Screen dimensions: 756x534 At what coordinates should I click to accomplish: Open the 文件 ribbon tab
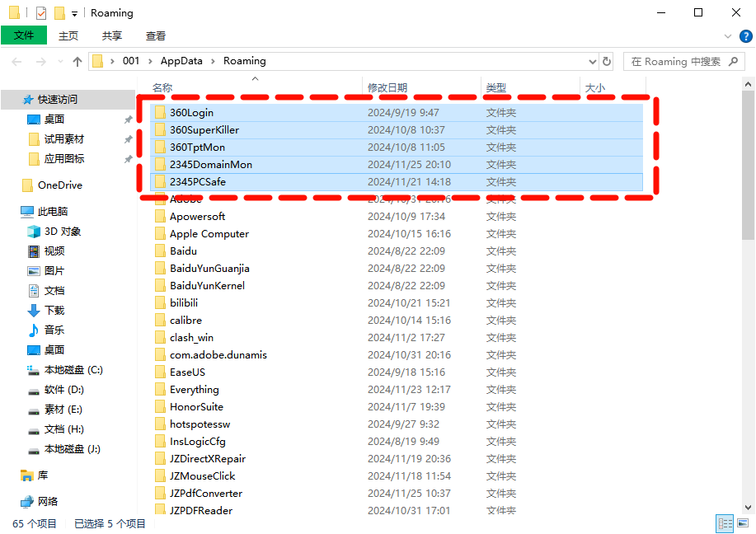pyautogui.click(x=24, y=35)
